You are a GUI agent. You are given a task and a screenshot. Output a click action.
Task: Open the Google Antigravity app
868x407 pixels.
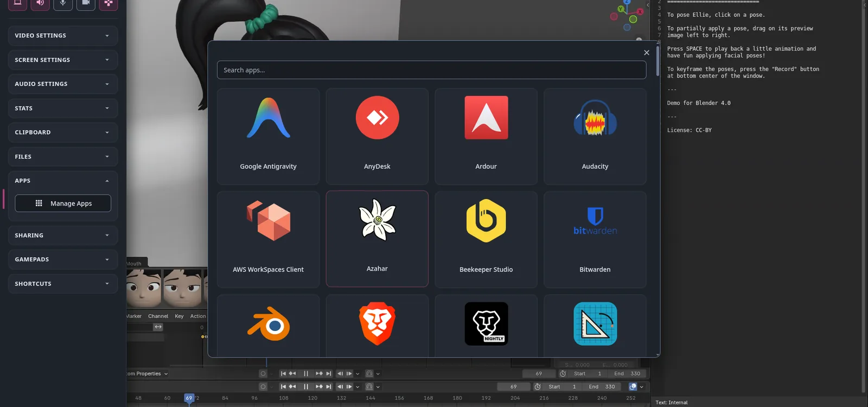268,136
